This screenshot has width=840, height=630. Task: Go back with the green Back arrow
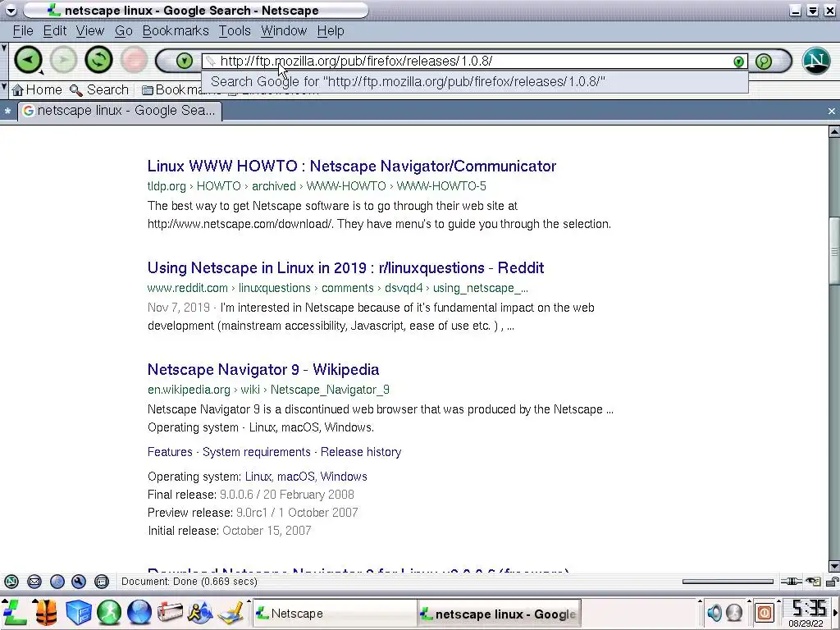click(28, 60)
